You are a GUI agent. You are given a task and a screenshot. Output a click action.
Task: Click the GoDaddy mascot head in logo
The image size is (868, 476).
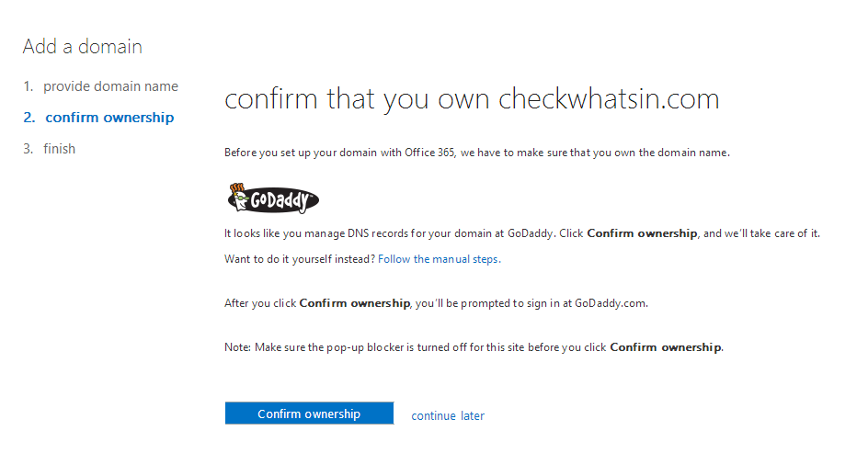pyautogui.click(x=239, y=197)
